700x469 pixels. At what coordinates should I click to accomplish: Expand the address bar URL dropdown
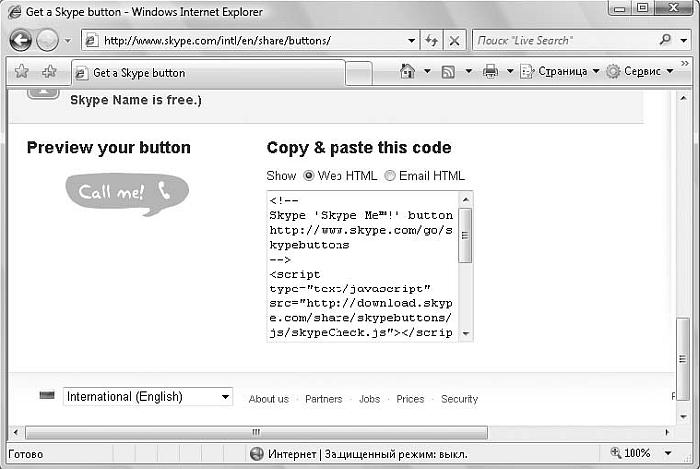coord(411,41)
